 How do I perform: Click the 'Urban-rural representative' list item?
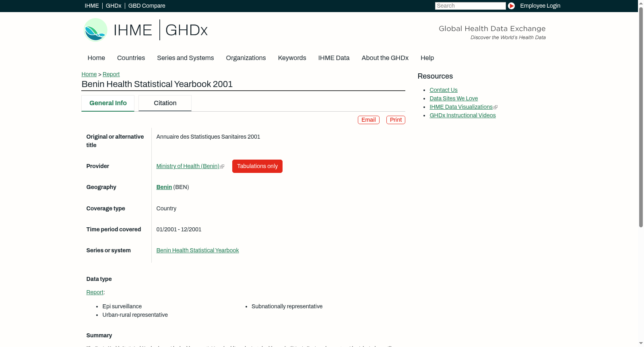pos(135,315)
